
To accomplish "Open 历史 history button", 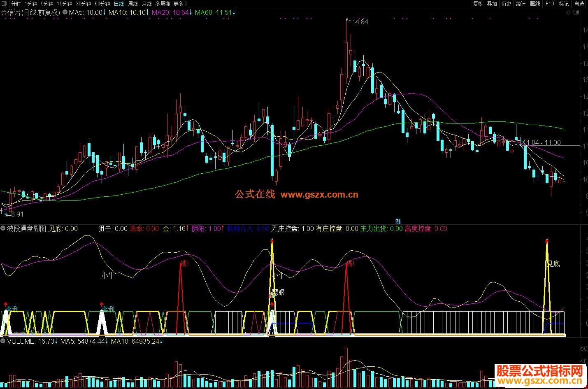I will [507, 4].
